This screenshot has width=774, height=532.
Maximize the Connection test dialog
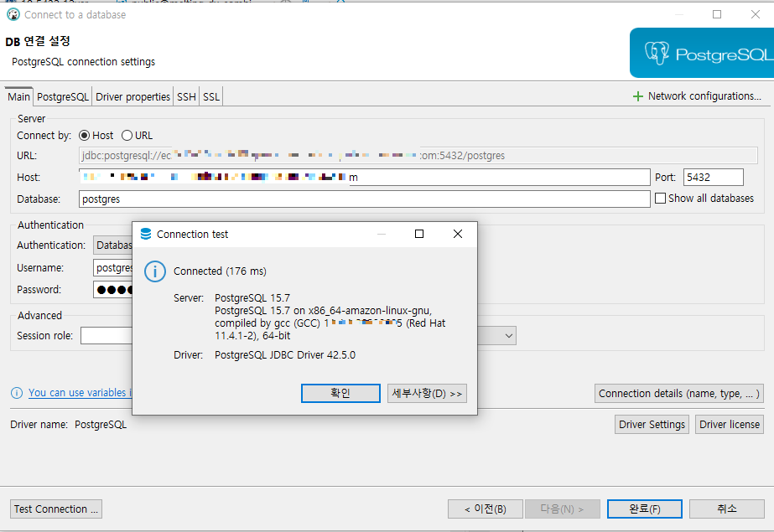coord(419,234)
